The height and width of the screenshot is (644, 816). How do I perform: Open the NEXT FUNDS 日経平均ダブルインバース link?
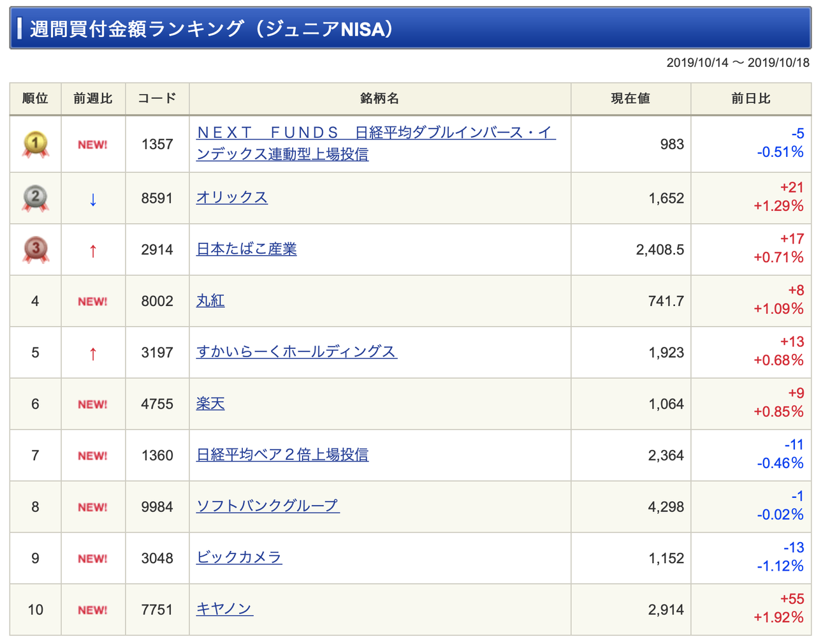[375, 133]
